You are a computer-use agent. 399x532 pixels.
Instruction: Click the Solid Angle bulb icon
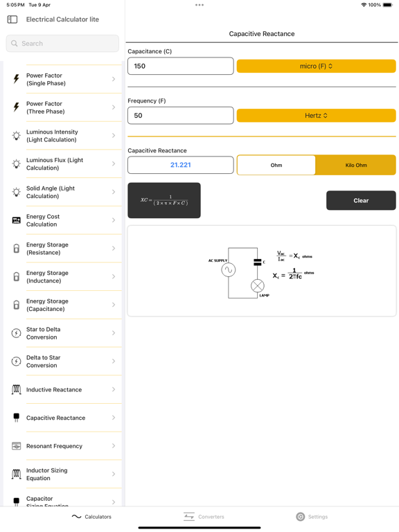point(17,192)
